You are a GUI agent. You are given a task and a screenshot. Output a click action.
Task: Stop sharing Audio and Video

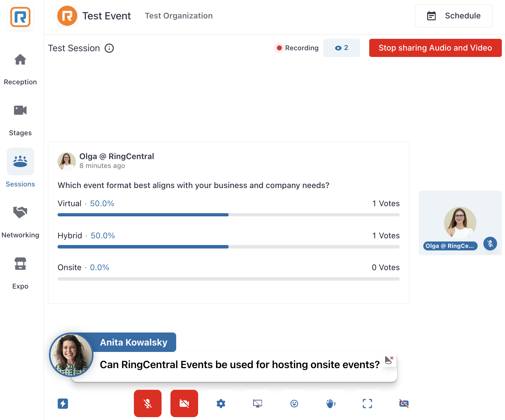click(435, 48)
